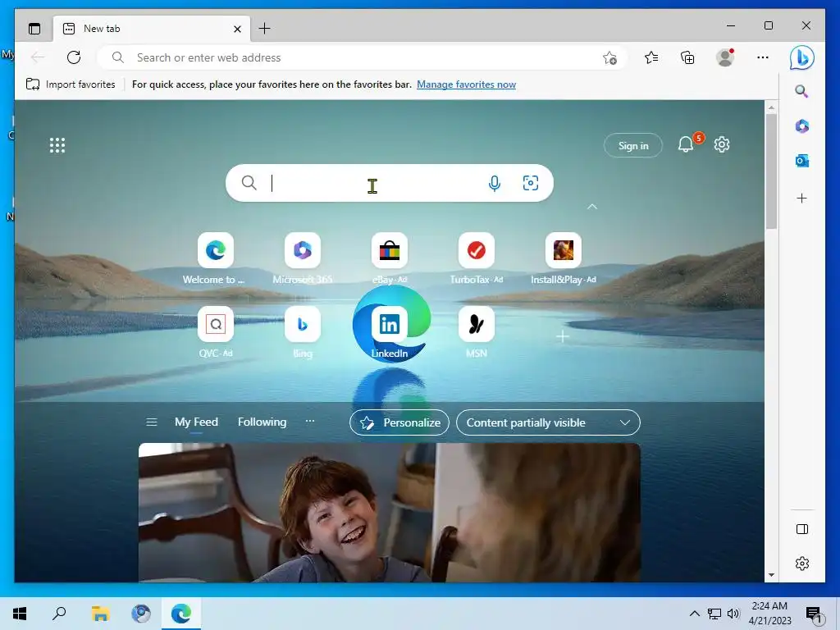Open Settings and more ellipsis menu
The width and height of the screenshot is (840, 630).
pyautogui.click(x=762, y=57)
